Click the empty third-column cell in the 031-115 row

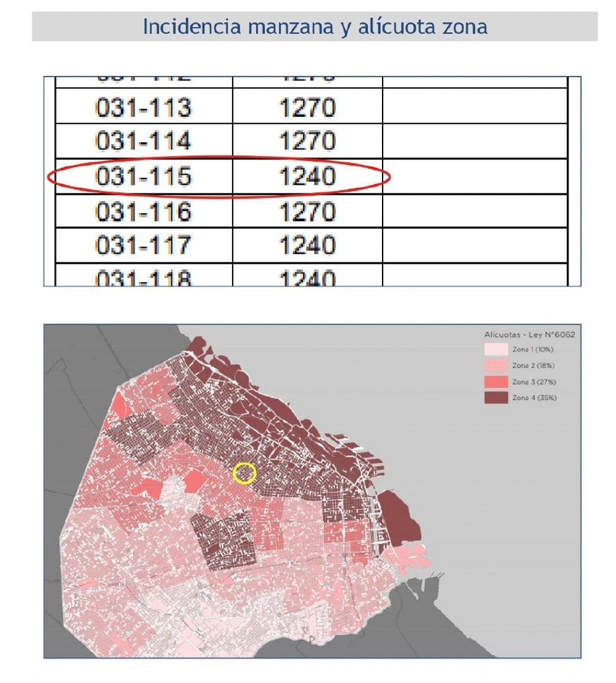point(474,176)
